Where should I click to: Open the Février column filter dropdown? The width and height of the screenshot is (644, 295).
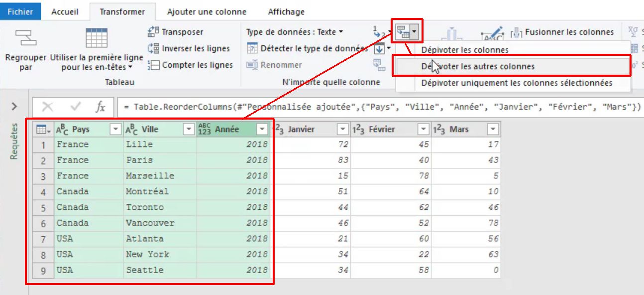click(x=424, y=130)
